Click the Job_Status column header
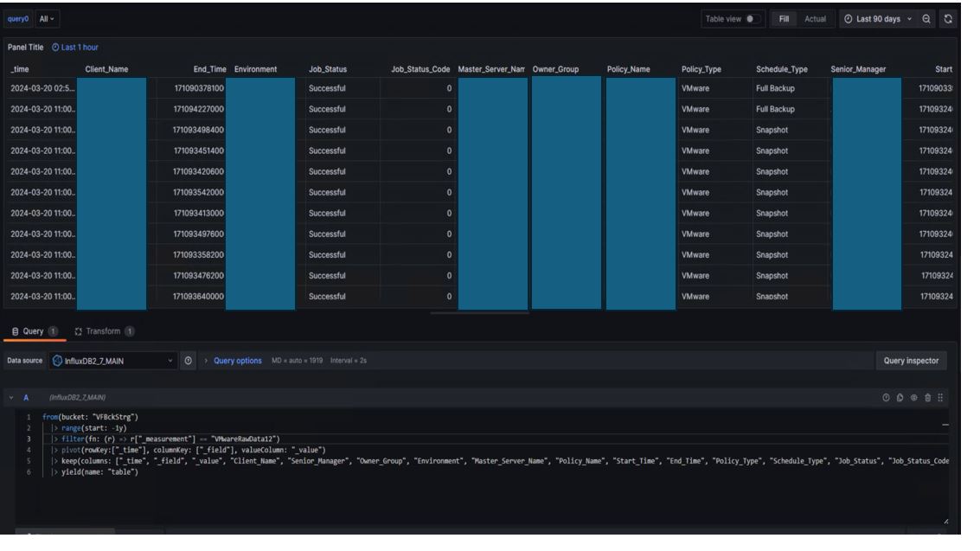The image size is (980, 551). point(328,68)
